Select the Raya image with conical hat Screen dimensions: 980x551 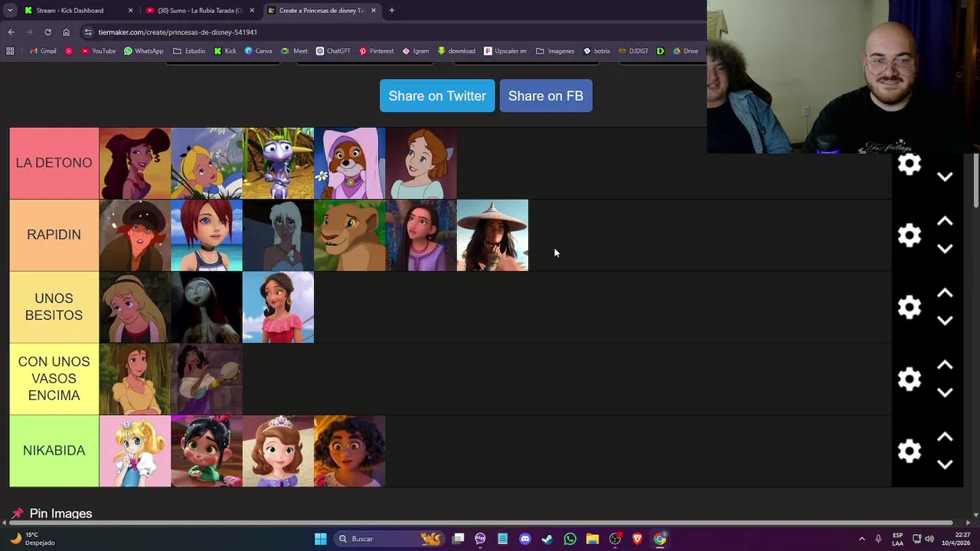492,235
